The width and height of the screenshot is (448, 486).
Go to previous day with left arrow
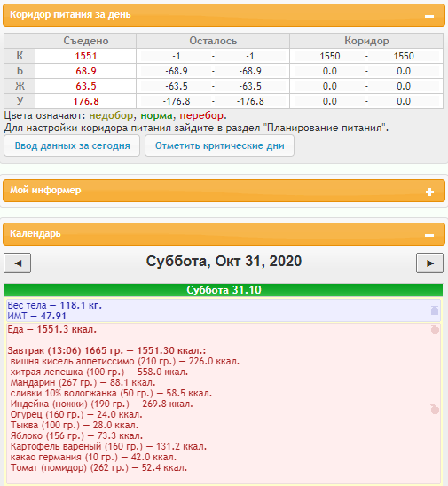[x=18, y=263]
